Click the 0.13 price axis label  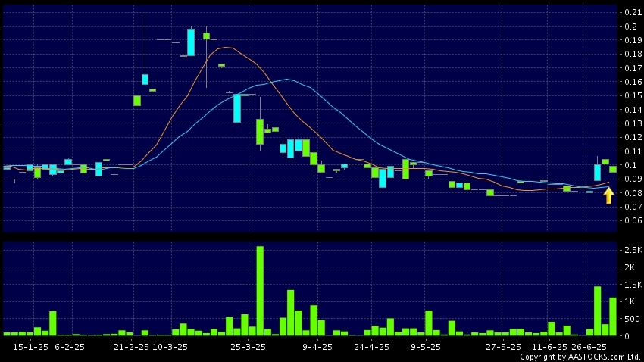633,123
